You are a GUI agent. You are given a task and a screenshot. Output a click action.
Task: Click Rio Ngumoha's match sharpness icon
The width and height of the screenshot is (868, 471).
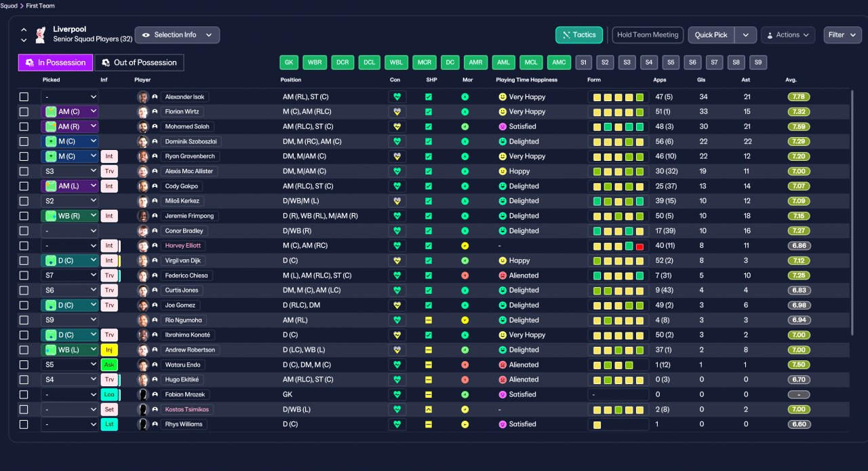click(429, 320)
